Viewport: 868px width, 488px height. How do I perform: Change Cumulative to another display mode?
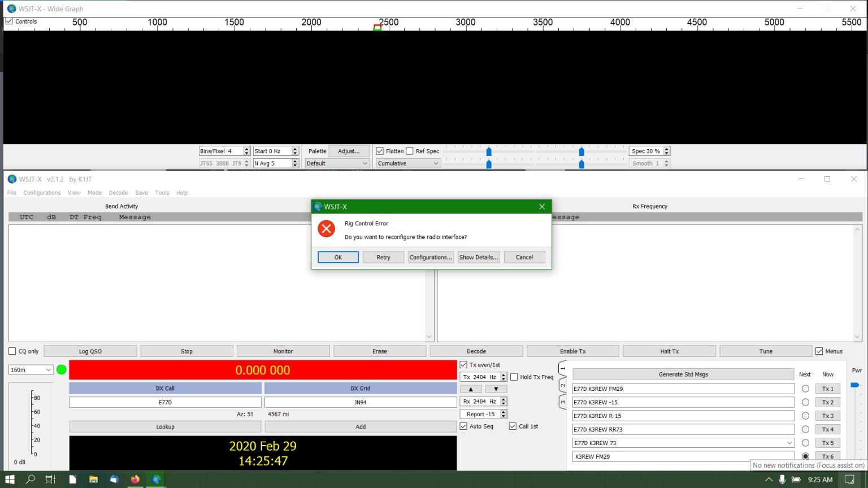pos(407,163)
